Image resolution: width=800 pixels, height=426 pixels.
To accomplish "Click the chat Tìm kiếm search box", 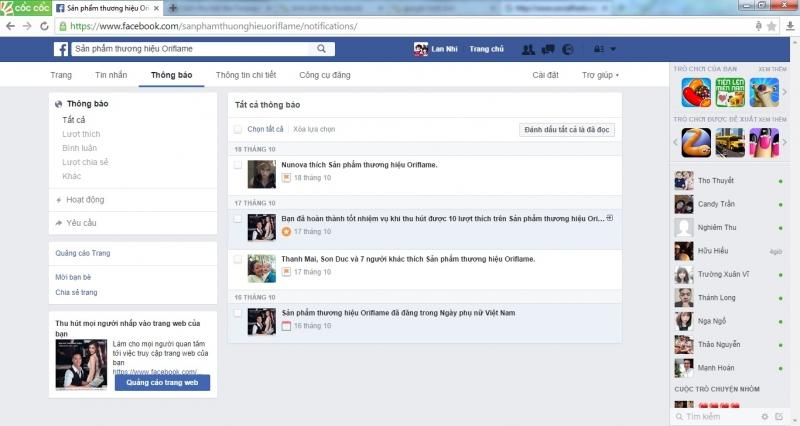I will [x=717, y=417].
